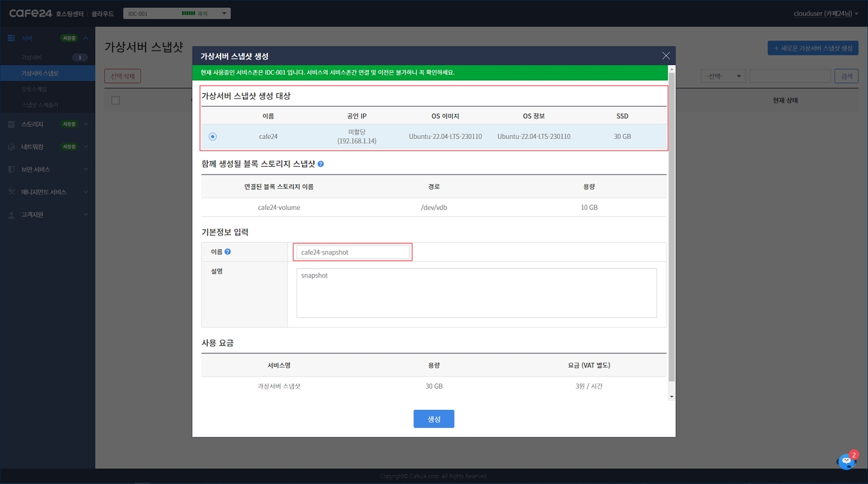
Task: Open the -선택- search filter dropdown
Action: (x=723, y=76)
